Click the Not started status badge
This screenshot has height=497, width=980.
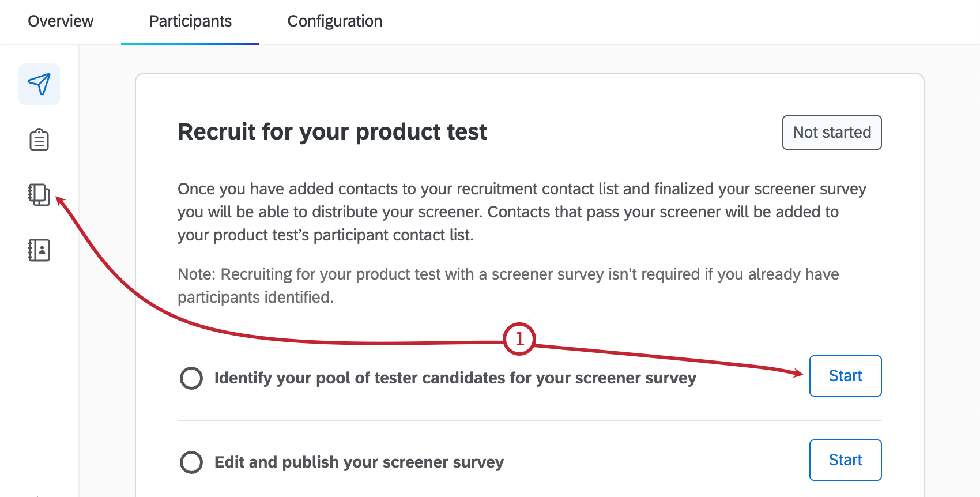[x=832, y=133]
